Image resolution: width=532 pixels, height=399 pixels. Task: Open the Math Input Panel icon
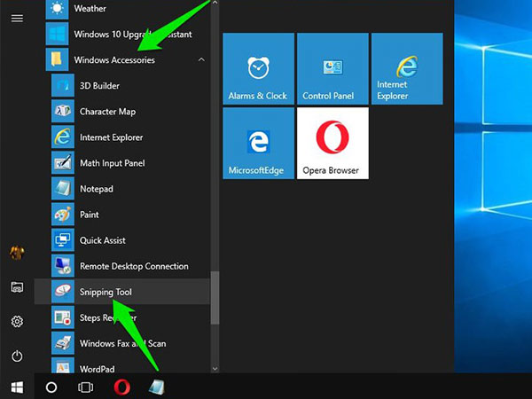[63, 163]
